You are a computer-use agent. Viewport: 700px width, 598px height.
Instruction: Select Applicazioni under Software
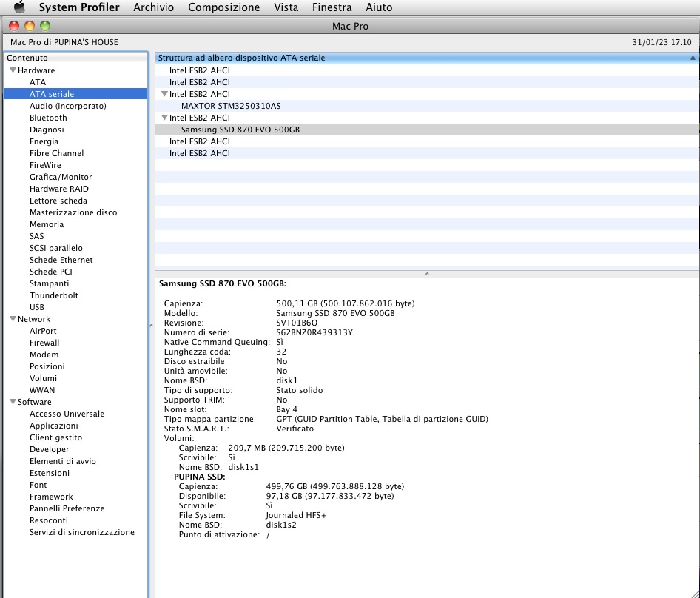point(53,426)
